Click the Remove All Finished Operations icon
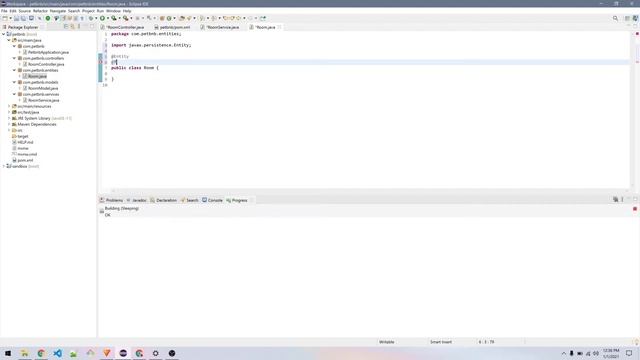Viewport: 640px width, 360px height. point(616,200)
